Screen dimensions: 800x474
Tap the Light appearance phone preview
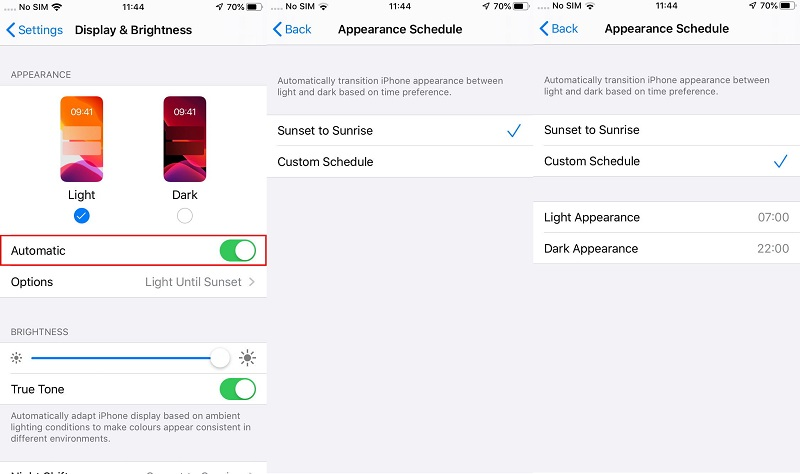pyautogui.click(x=82, y=139)
